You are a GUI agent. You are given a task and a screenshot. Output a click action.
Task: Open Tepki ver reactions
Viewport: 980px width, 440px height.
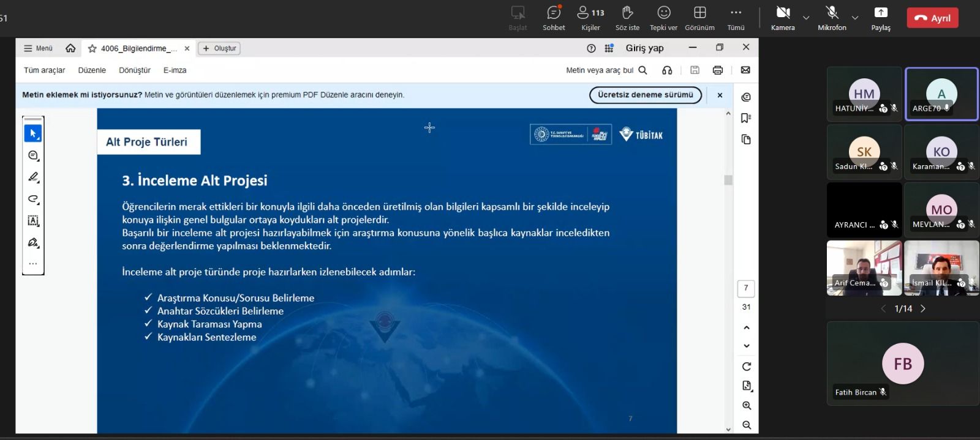pos(663,18)
